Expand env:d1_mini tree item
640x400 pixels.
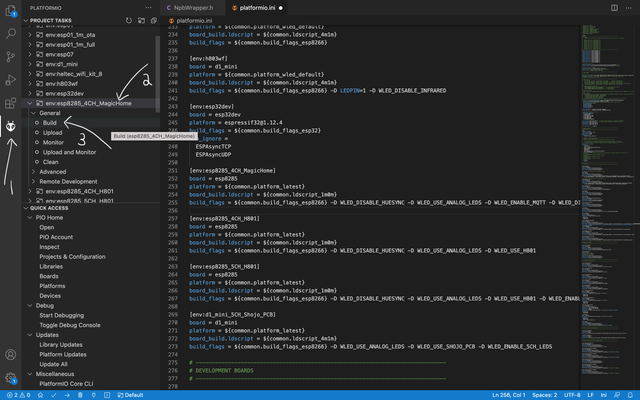30,64
